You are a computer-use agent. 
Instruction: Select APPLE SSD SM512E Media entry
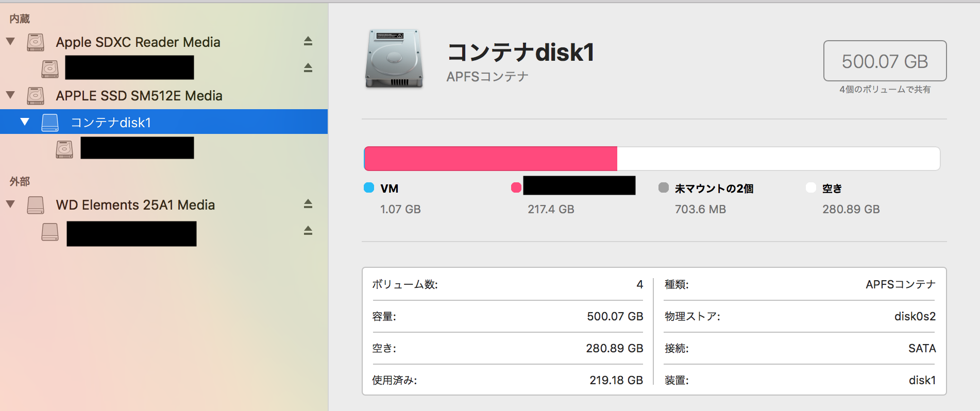tap(139, 96)
